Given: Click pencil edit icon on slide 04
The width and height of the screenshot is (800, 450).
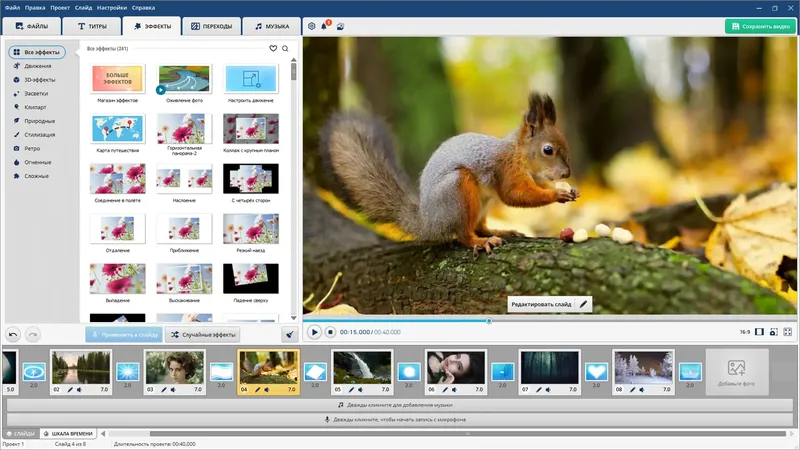Looking at the screenshot, I should (x=257, y=389).
